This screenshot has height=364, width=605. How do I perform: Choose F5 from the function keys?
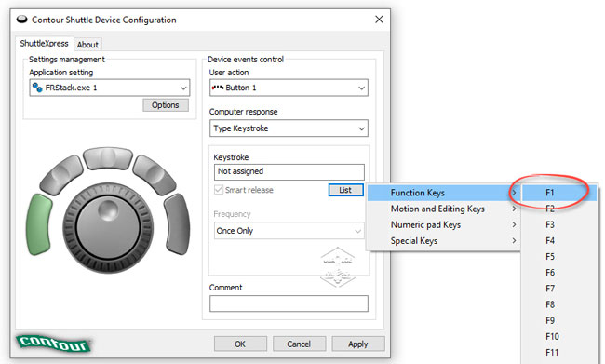(559, 257)
